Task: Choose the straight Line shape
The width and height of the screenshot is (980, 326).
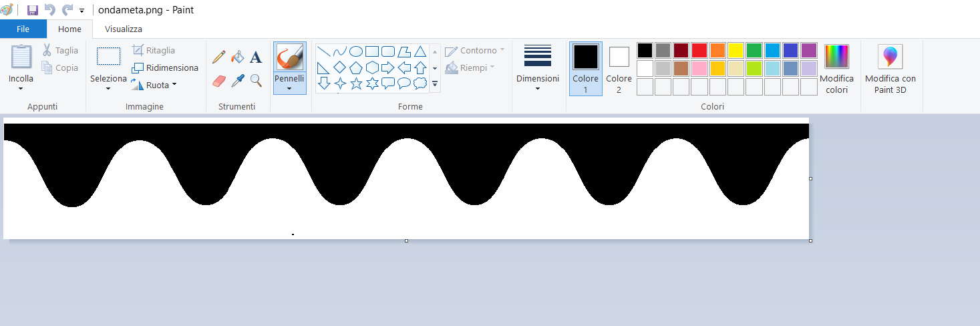Action: coord(324,51)
